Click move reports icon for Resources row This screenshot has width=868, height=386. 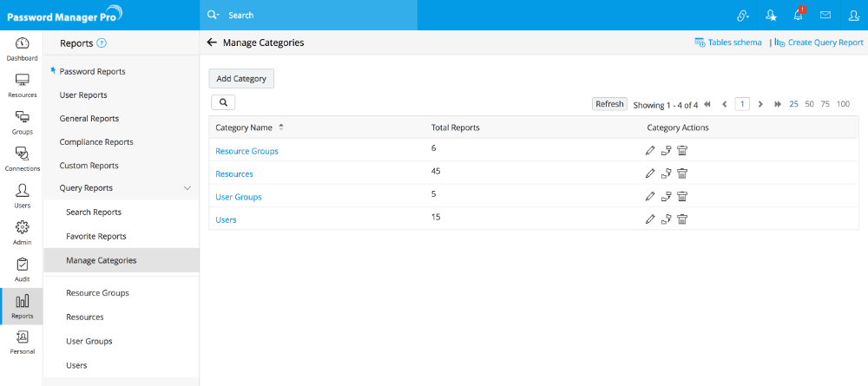(x=666, y=173)
